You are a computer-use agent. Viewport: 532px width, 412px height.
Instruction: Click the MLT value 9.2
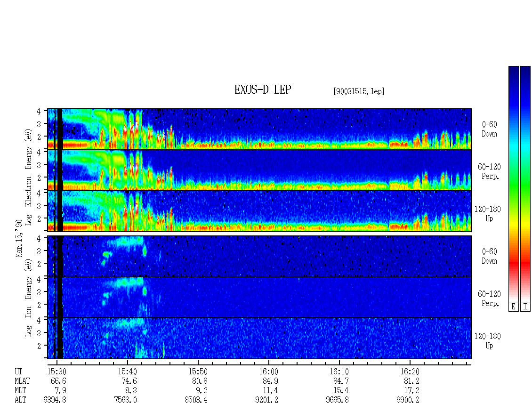tap(202, 391)
